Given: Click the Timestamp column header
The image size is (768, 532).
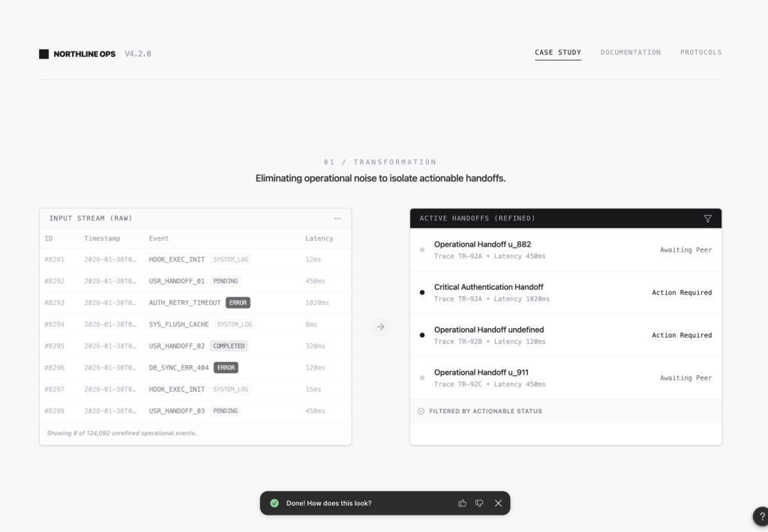Looking at the screenshot, I should 102,238.
